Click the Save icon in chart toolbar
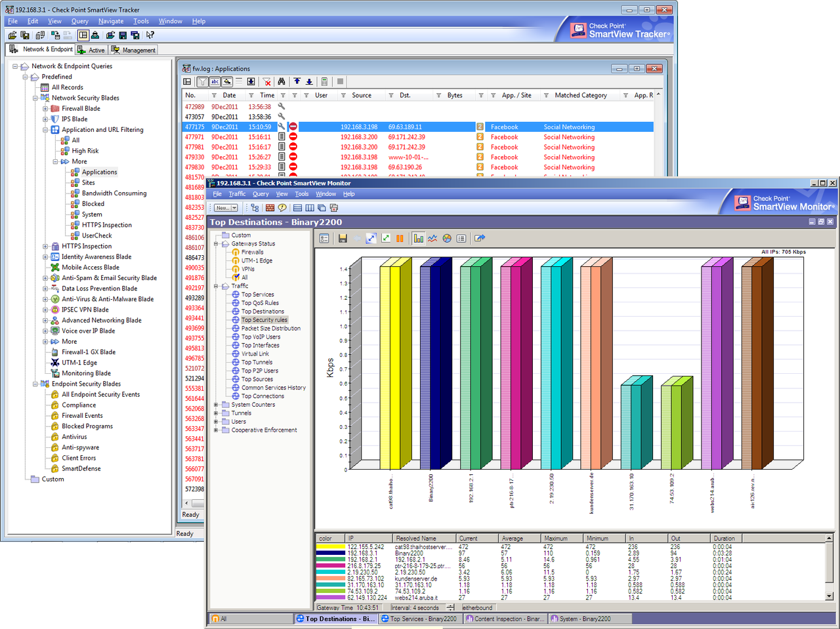This screenshot has height=629, width=840. [343, 238]
